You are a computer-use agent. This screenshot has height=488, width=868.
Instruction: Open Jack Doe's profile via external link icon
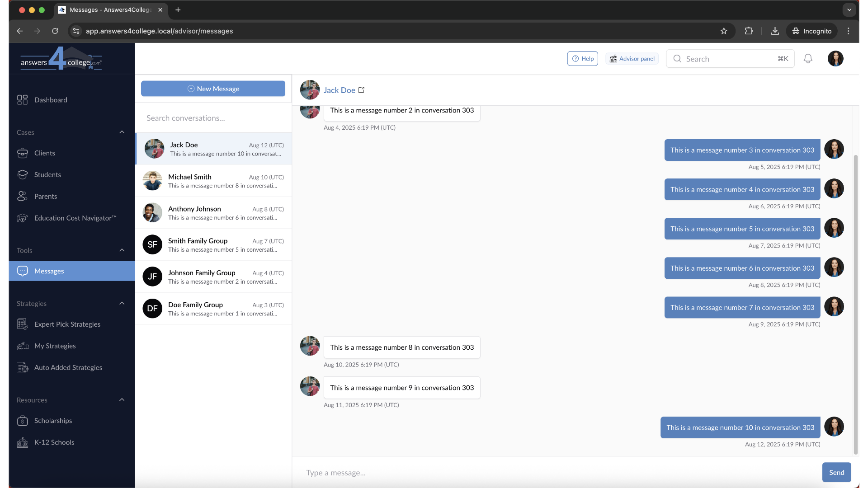coord(361,89)
